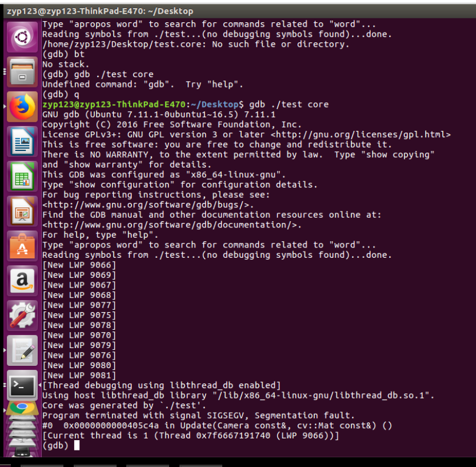
Task: Click 'Copyright (C) 2016 Free Software Foundation' line
Action: click(172, 125)
